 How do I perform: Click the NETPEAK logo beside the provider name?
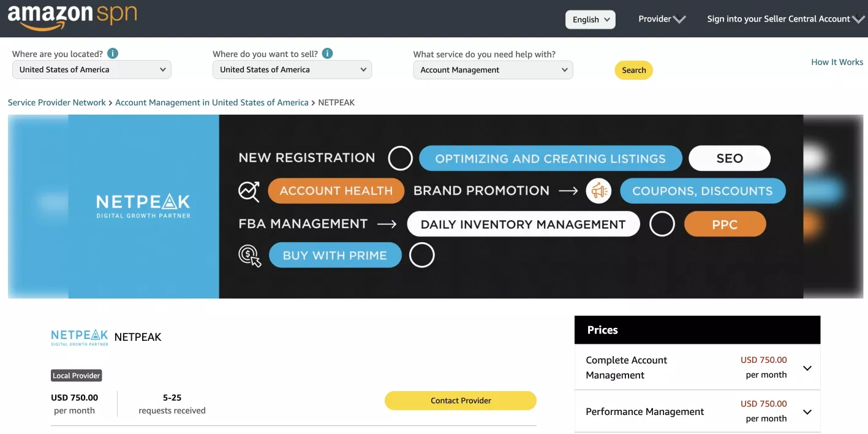pos(80,337)
